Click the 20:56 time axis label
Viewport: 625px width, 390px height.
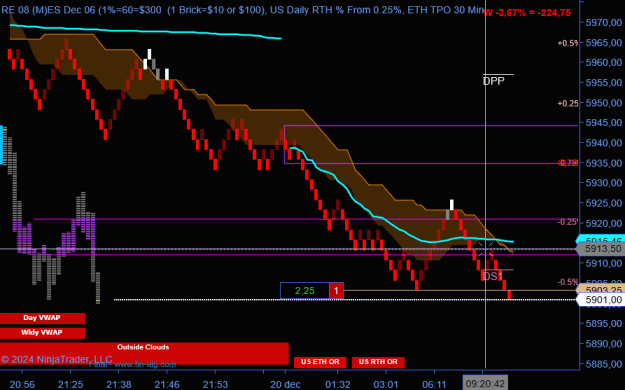coord(22,384)
